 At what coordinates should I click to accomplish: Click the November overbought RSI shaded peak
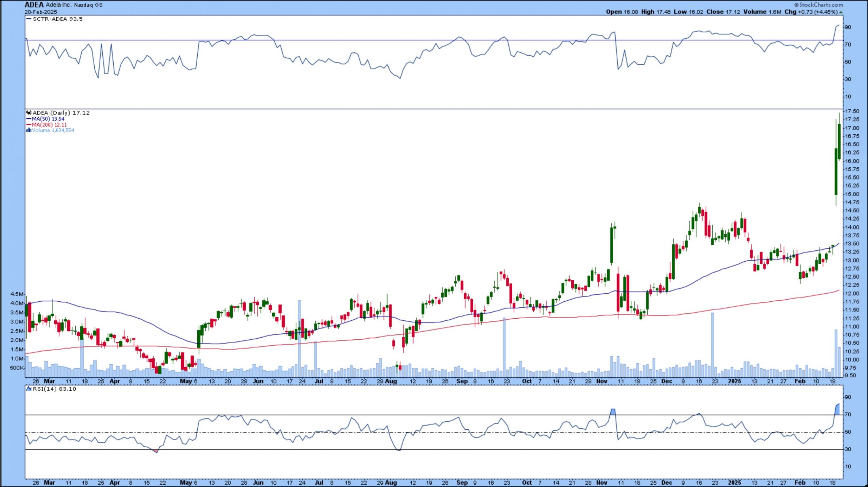pyautogui.click(x=613, y=412)
